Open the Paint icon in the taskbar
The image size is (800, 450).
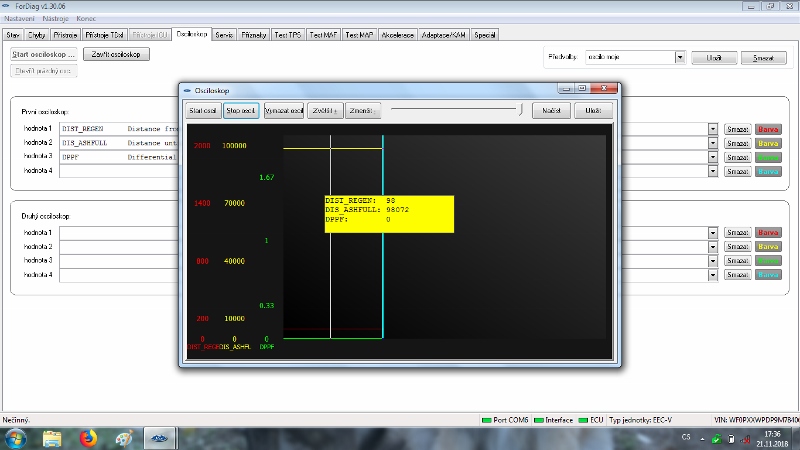[x=123, y=438]
